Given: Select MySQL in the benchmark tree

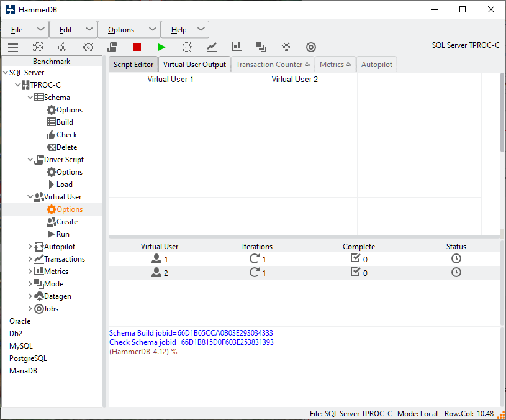Looking at the screenshot, I should [x=21, y=346].
